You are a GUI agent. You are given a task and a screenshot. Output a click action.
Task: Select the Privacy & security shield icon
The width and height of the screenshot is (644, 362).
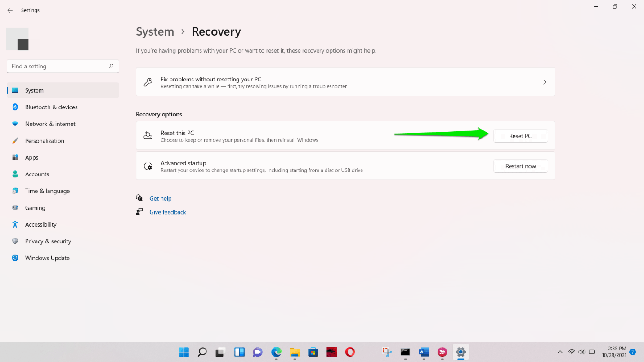(x=15, y=241)
